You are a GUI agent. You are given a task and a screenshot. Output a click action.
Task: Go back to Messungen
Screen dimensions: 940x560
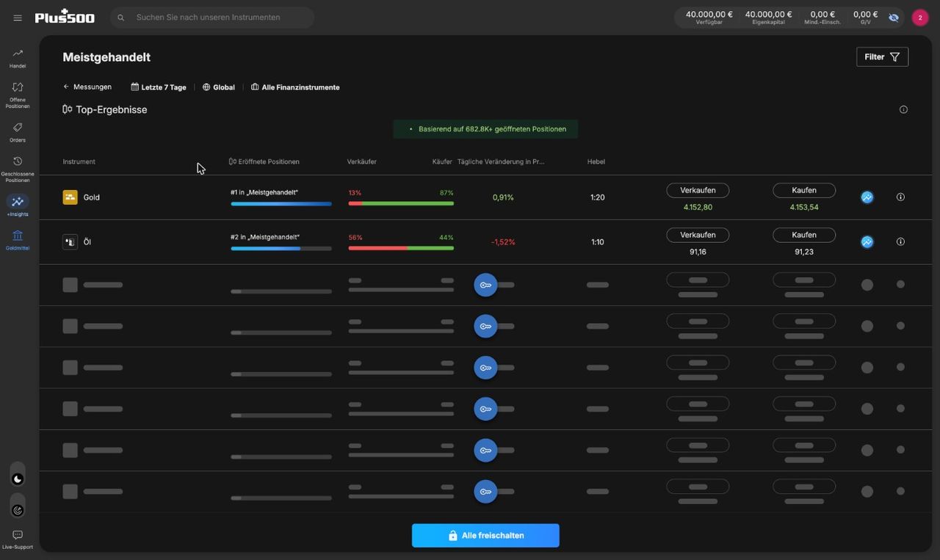tap(87, 87)
